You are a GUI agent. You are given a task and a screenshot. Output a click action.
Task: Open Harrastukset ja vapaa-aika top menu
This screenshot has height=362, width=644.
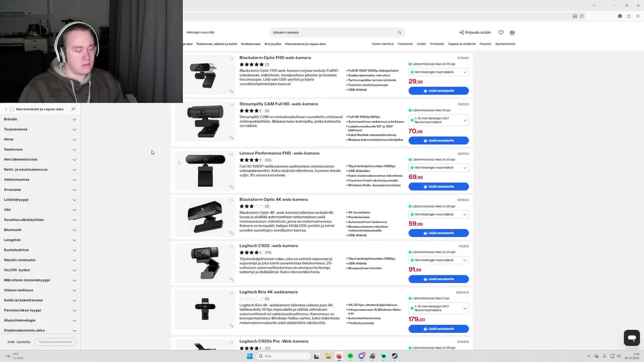(305, 44)
